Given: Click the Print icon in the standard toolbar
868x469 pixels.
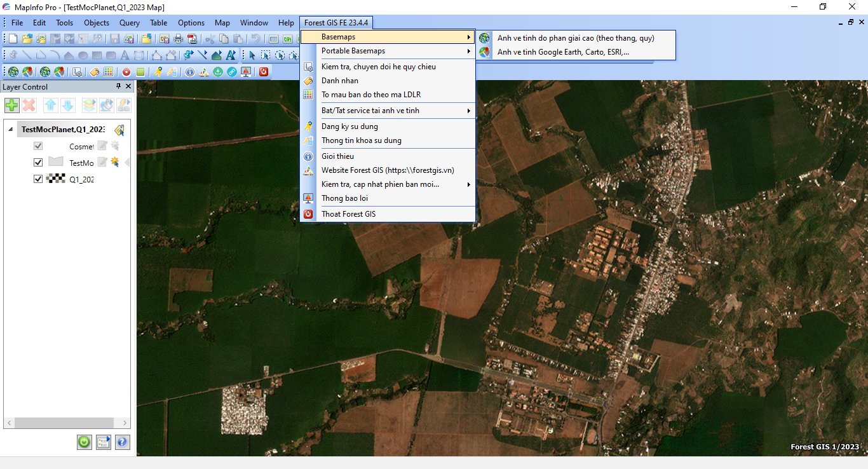Looking at the screenshot, I should (179, 39).
